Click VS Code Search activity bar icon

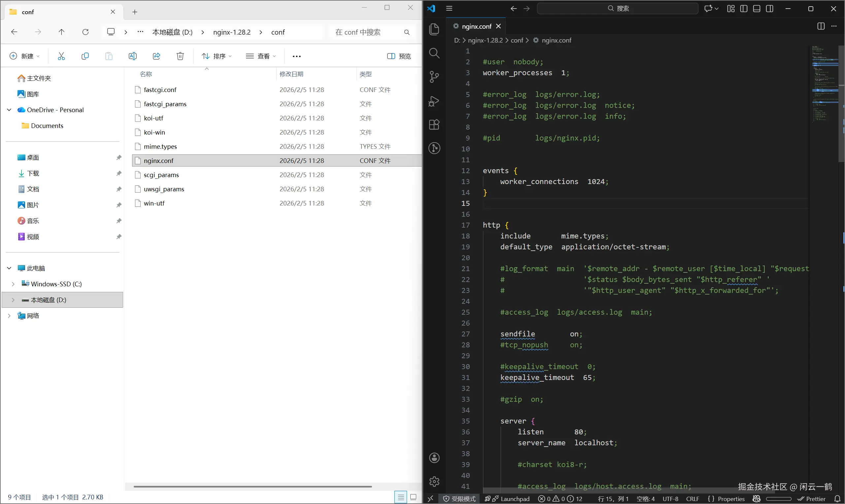(434, 53)
